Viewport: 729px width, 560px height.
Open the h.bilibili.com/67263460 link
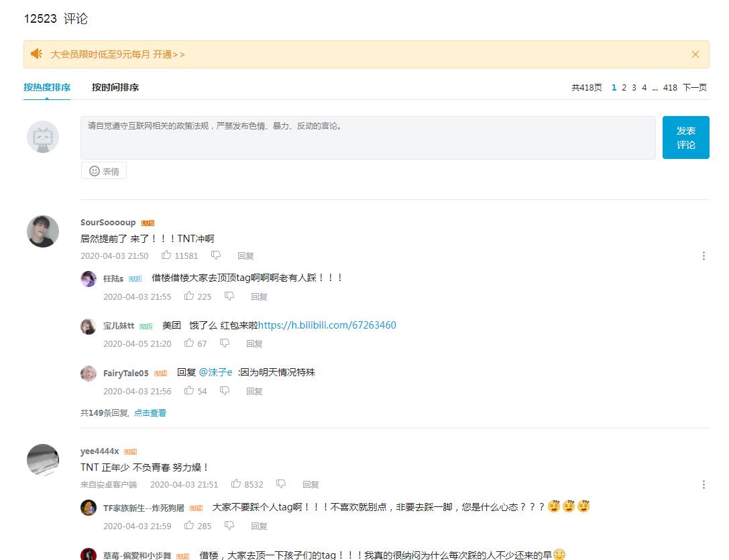pos(327,325)
